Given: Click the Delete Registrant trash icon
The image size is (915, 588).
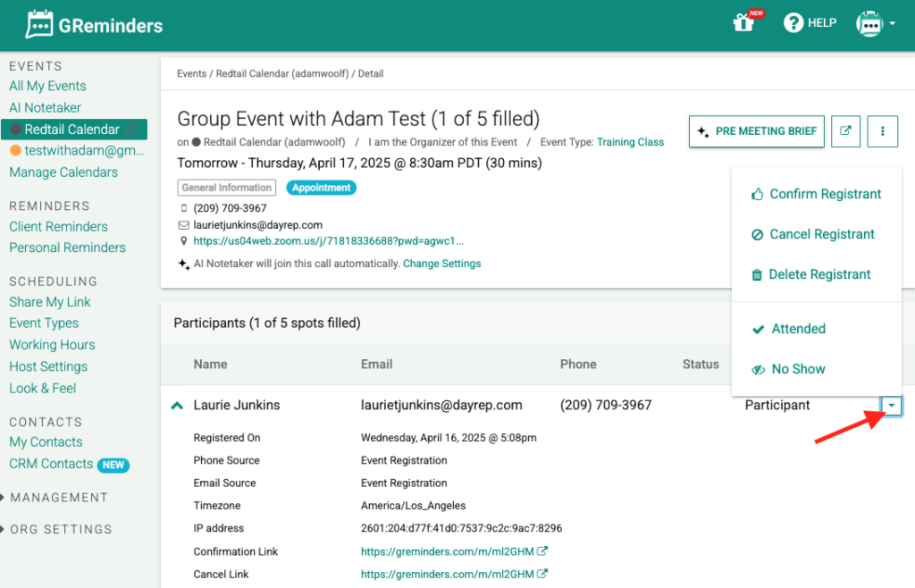Looking at the screenshot, I should point(757,274).
